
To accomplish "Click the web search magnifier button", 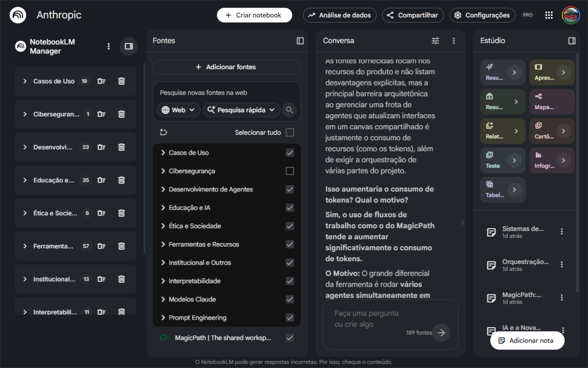I will click(289, 110).
